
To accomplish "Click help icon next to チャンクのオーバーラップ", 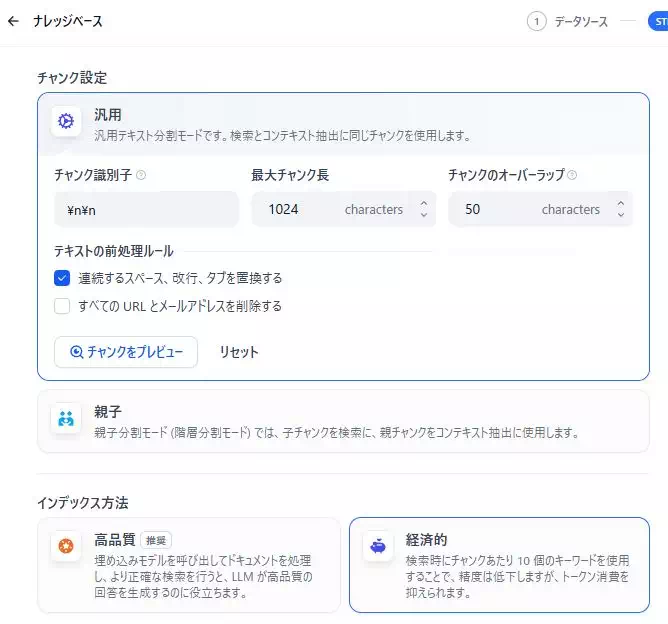I will [572, 175].
